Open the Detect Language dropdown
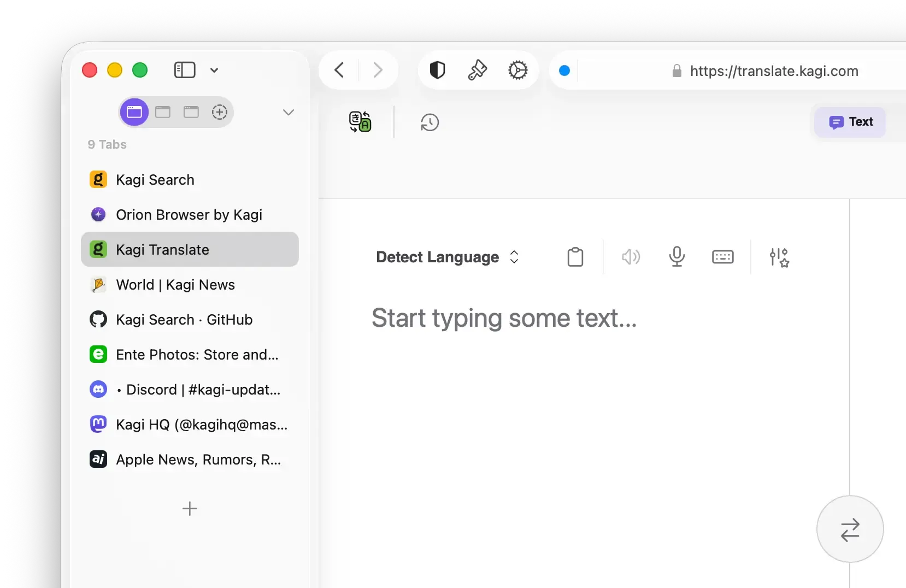906x588 pixels. tap(448, 257)
